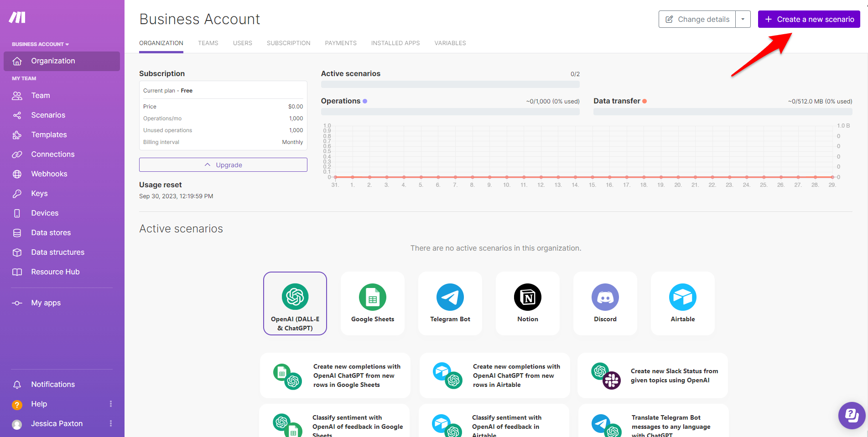Click Create a new scenario button
Screen dimensions: 868x437
click(809, 19)
